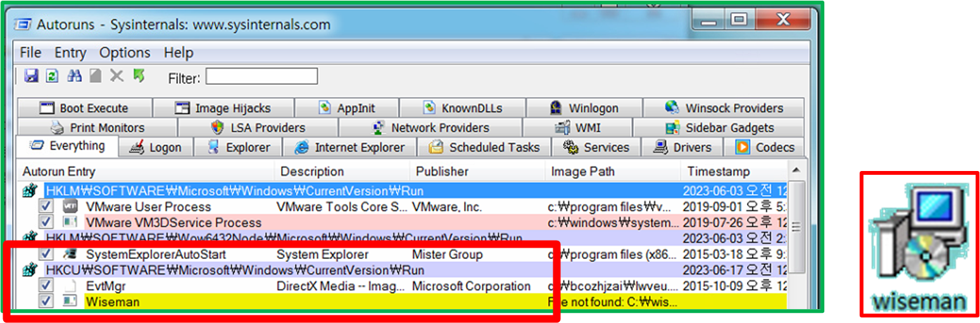Viewport: 980px width, 323px height.
Task: Switch to the AppInit tab
Action: (347, 108)
